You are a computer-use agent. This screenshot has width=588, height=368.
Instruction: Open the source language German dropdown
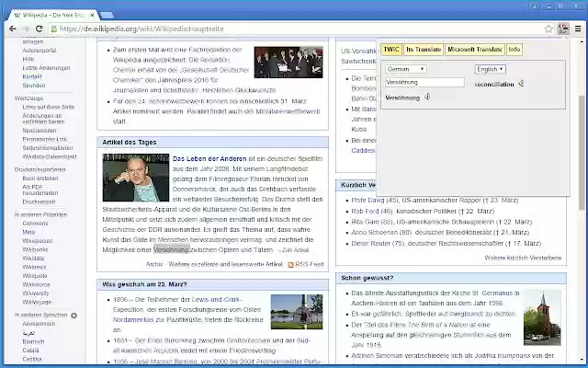click(x=406, y=69)
